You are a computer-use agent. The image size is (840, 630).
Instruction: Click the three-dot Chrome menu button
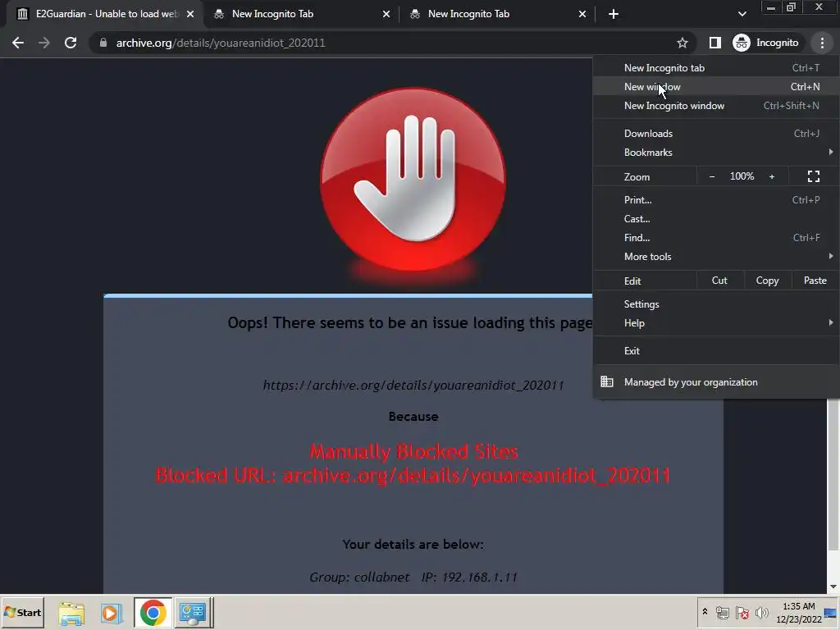(x=822, y=43)
